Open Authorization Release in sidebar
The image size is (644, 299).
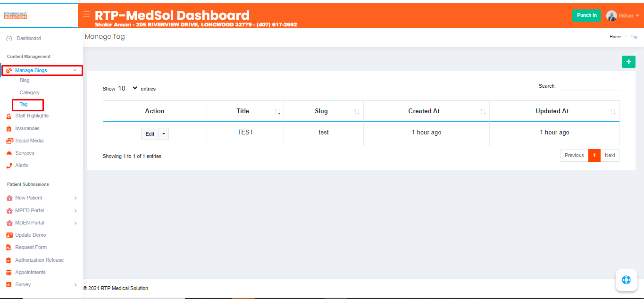40,260
